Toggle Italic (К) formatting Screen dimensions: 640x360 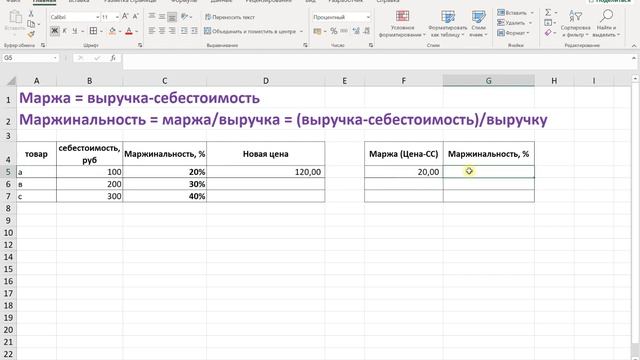click(x=64, y=31)
